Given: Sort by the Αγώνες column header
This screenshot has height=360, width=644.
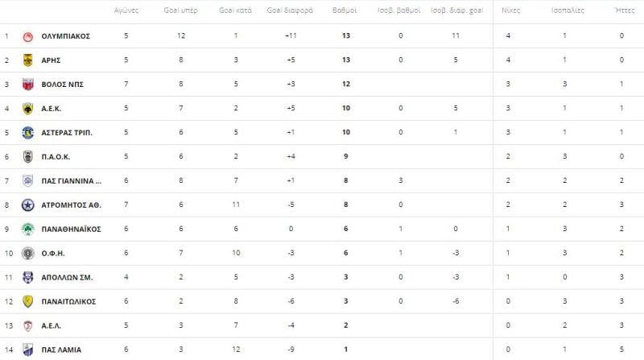Looking at the screenshot, I should pos(126,10).
